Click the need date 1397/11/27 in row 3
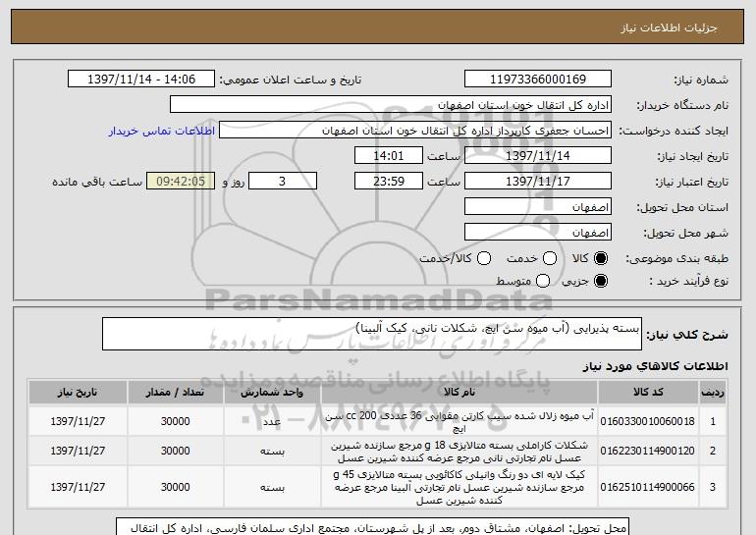The image size is (756, 535). [x=78, y=487]
